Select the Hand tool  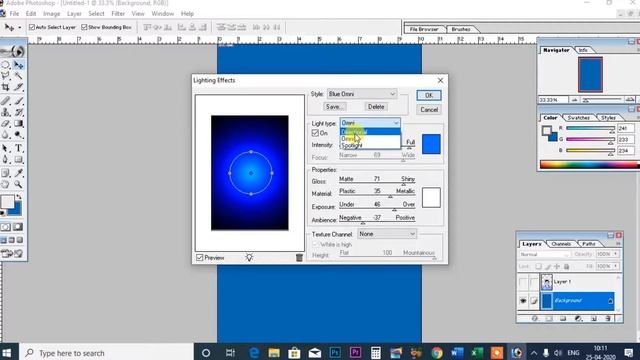pos(6,184)
